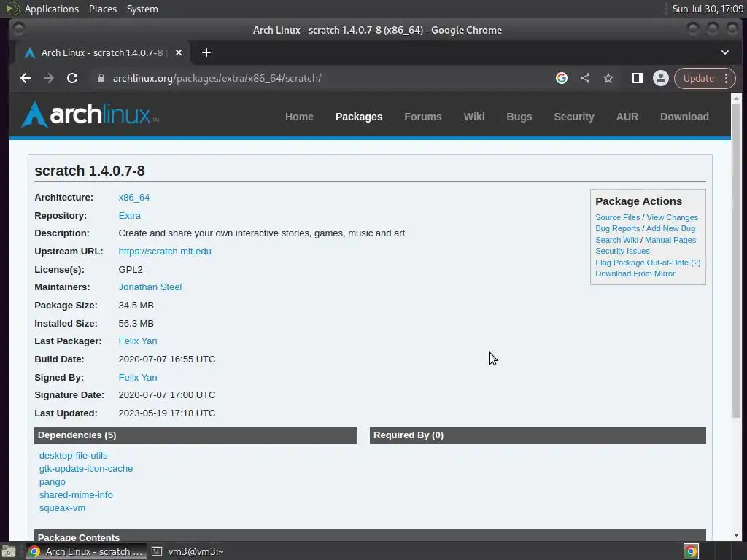Image resolution: width=747 pixels, height=560 pixels.
Task: Click the scrollbar down arrow
Action: [x=736, y=535]
